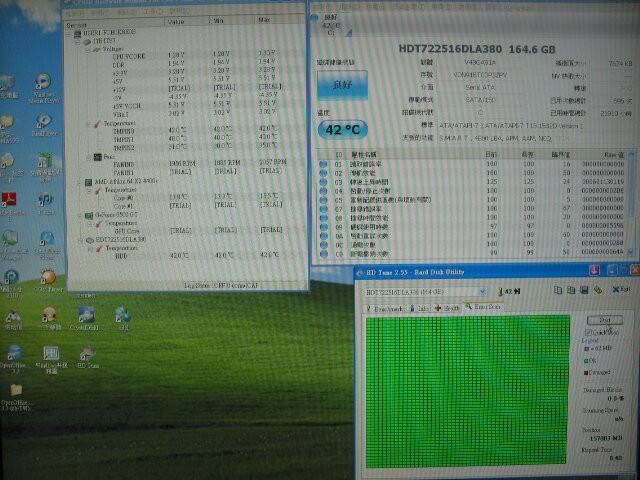
Task: Click the thermometer temperature indicator in HD Tune
Action: tap(509, 291)
